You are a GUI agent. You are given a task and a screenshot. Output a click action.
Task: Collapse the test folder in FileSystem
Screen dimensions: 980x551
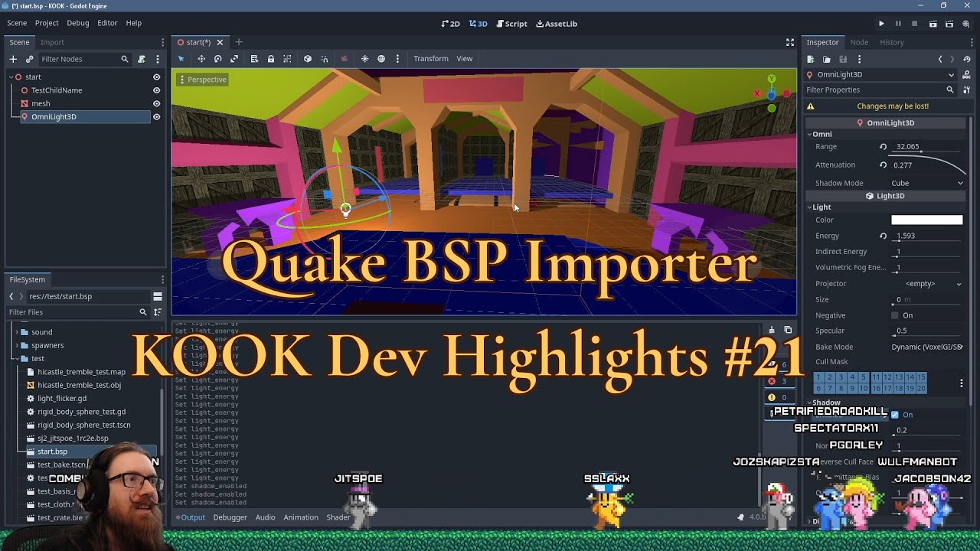(17, 358)
